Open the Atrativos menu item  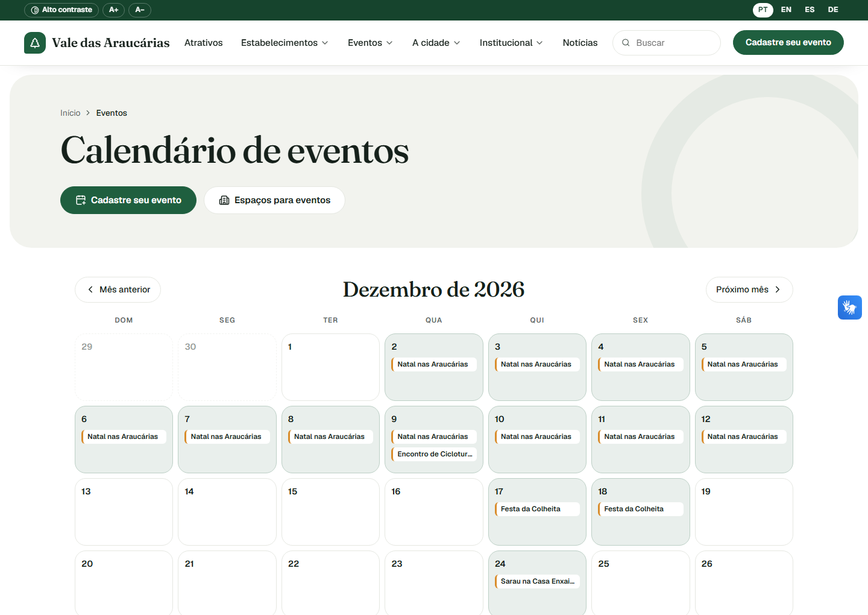pos(204,43)
